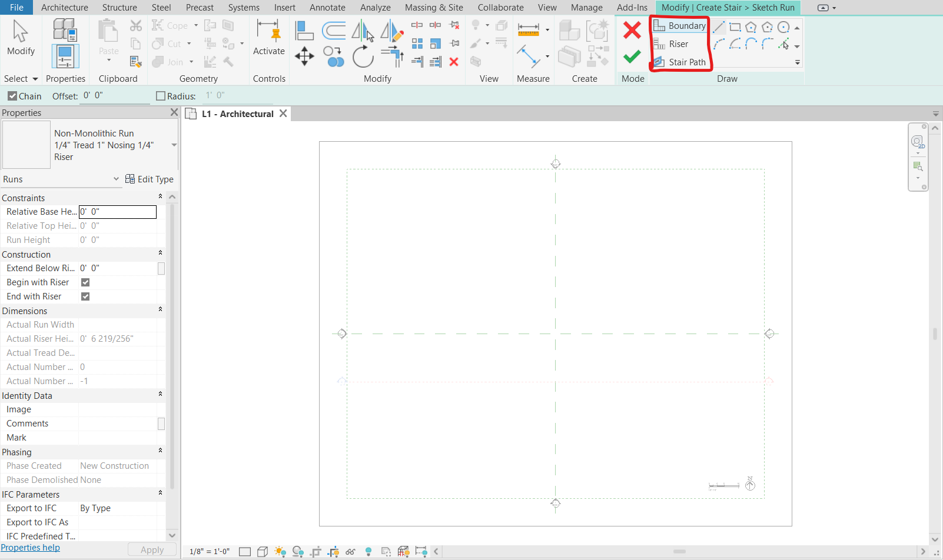Enable the Radius option
Viewport: 943px width, 560px height.
click(x=160, y=95)
